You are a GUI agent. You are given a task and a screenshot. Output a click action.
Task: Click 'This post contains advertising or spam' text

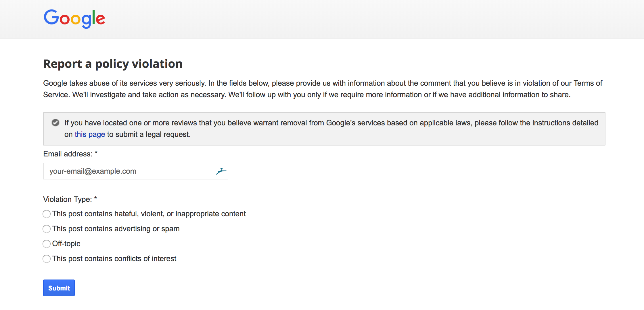click(x=116, y=229)
